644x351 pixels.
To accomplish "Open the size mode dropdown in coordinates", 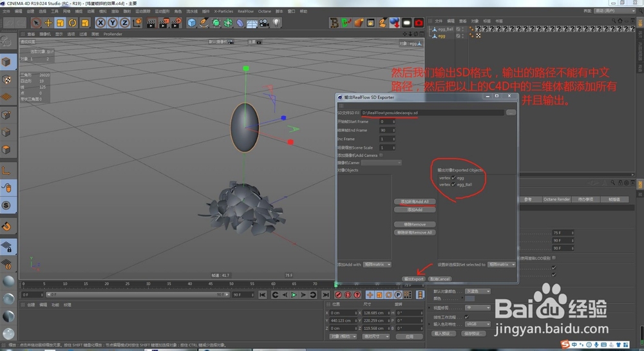I will click(376, 336).
